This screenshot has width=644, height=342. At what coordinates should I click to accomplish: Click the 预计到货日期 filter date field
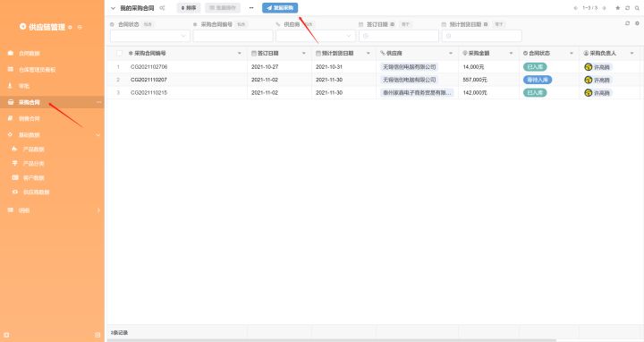482,36
